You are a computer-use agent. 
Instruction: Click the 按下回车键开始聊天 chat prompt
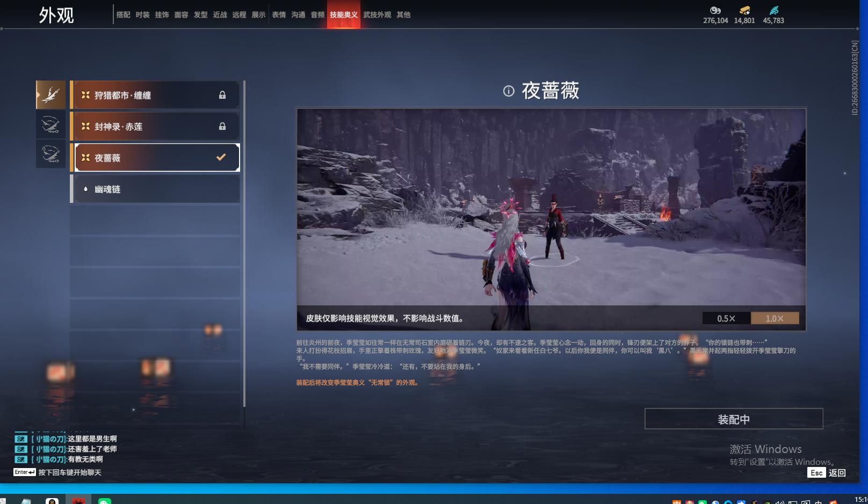(70, 472)
